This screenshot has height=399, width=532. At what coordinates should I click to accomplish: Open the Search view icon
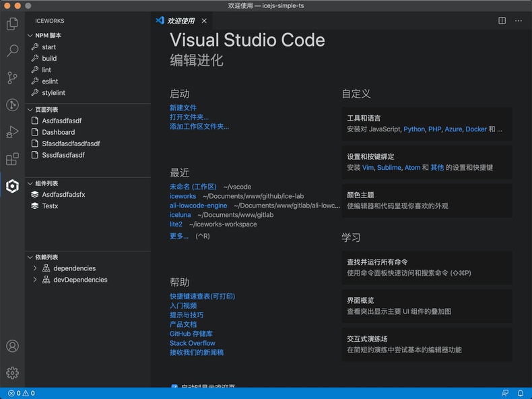12,51
